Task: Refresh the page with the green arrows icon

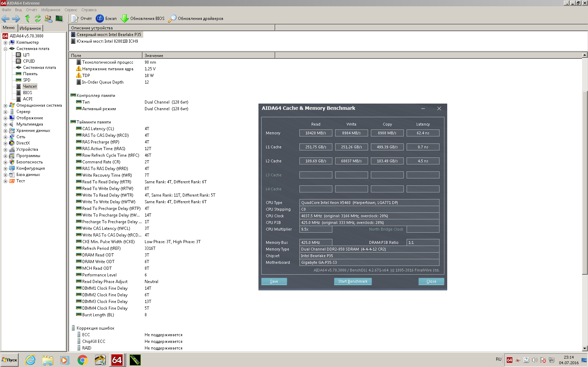Action: (x=37, y=19)
